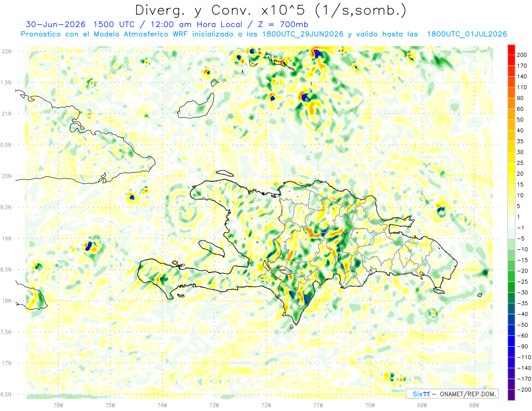Click the '70W' longitude label
Screen dimensions: 532x411
370,405
